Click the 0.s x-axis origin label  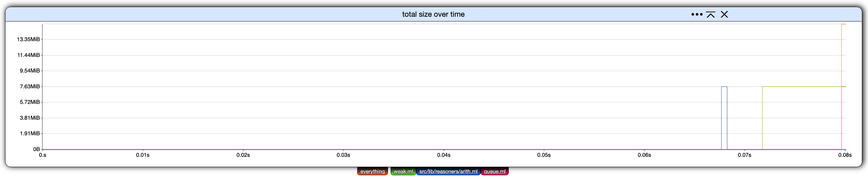click(43, 155)
